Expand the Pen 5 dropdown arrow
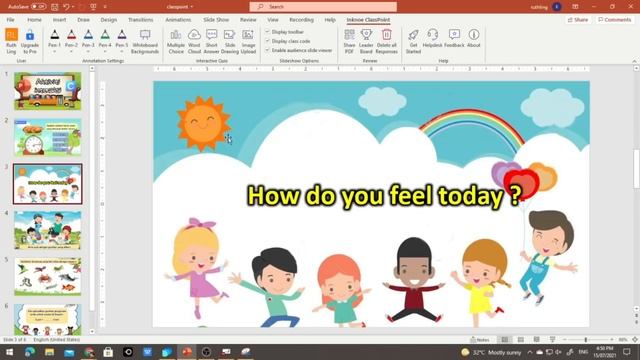Screen dimensions: 640x360 click(122, 52)
